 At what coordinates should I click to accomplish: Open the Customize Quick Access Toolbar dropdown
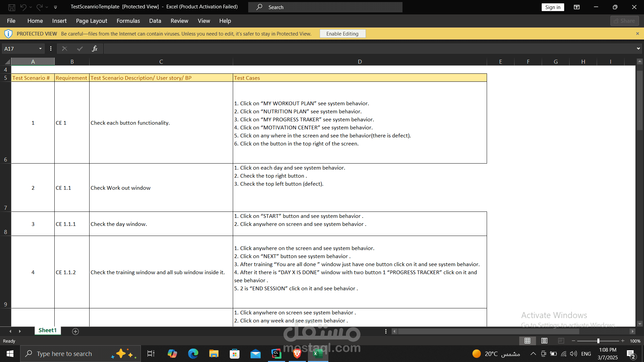[55, 7]
